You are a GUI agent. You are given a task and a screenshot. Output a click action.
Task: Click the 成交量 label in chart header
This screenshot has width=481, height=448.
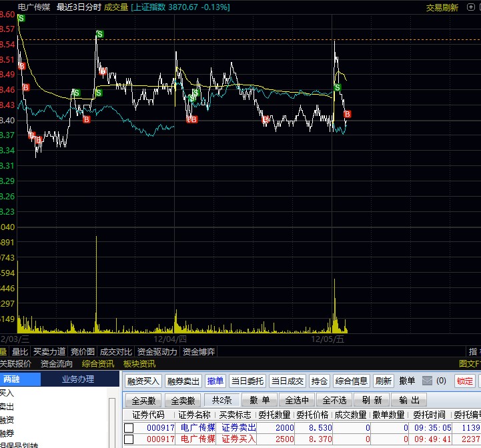[116, 7]
